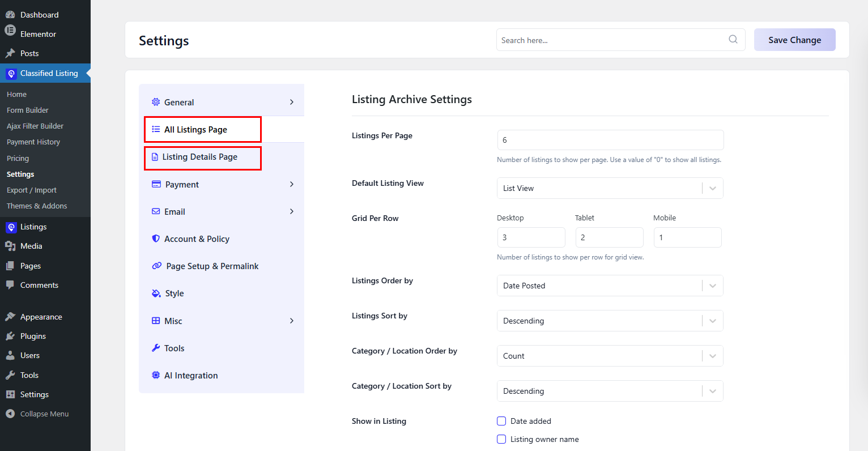
Task: Click the Save Change button
Action: [794, 40]
